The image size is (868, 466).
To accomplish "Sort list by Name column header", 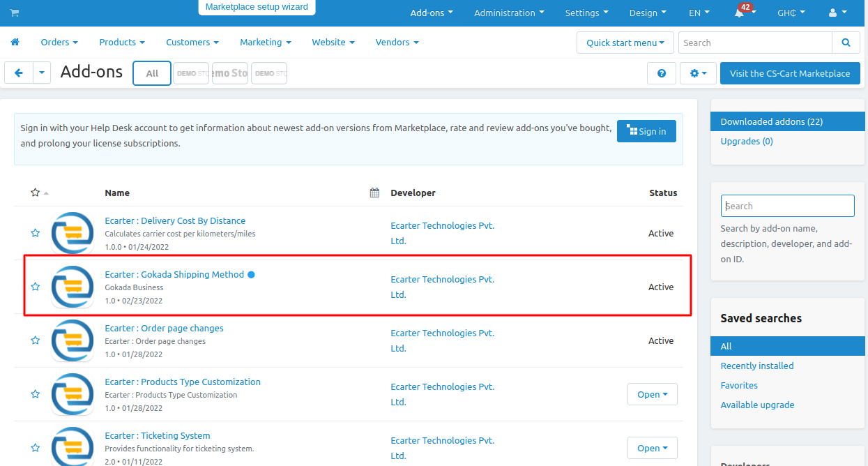I will pos(117,193).
